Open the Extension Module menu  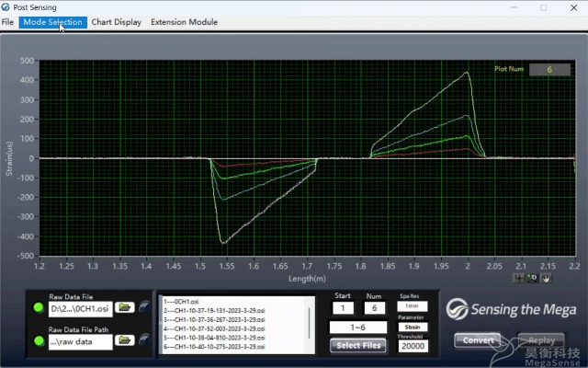pos(184,21)
